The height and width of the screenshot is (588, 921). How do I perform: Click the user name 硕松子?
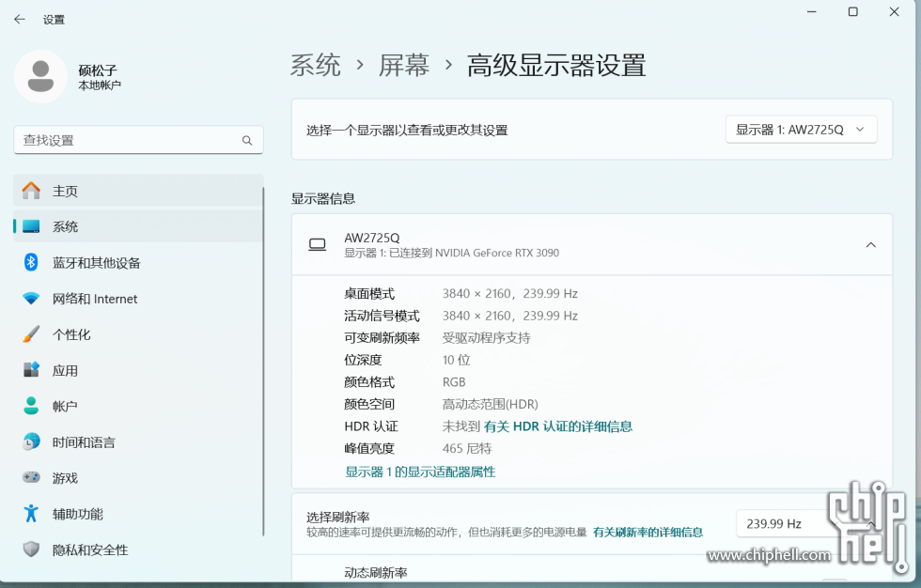coord(98,70)
